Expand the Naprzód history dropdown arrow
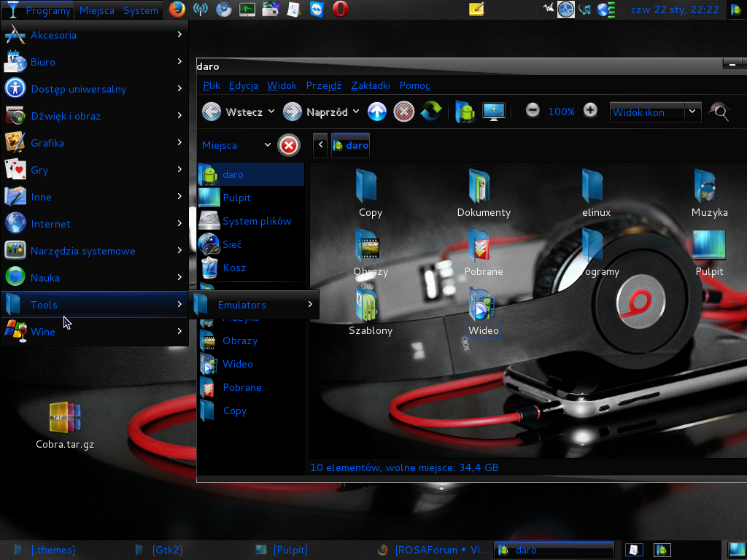This screenshot has height=560, width=747. [356, 112]
